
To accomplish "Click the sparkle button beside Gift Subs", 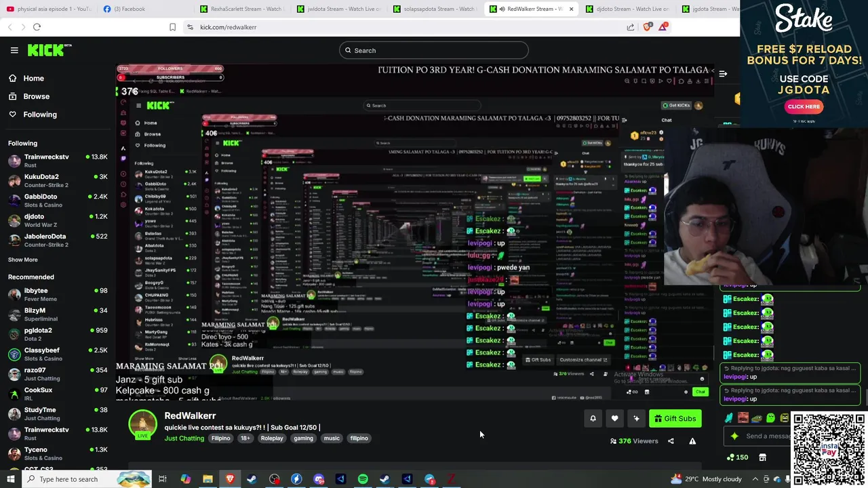I will [x=636, y=419].
